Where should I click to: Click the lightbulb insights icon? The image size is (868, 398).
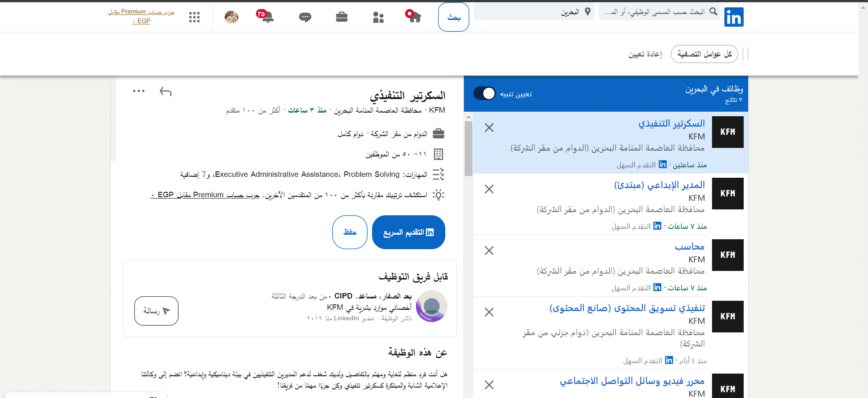click(439, 195)
